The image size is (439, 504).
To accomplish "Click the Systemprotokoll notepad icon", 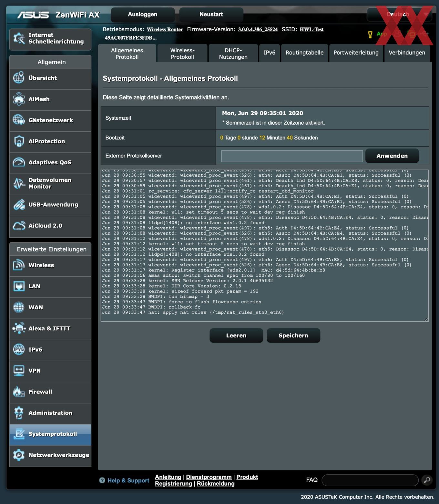I will tap(19, 434).
